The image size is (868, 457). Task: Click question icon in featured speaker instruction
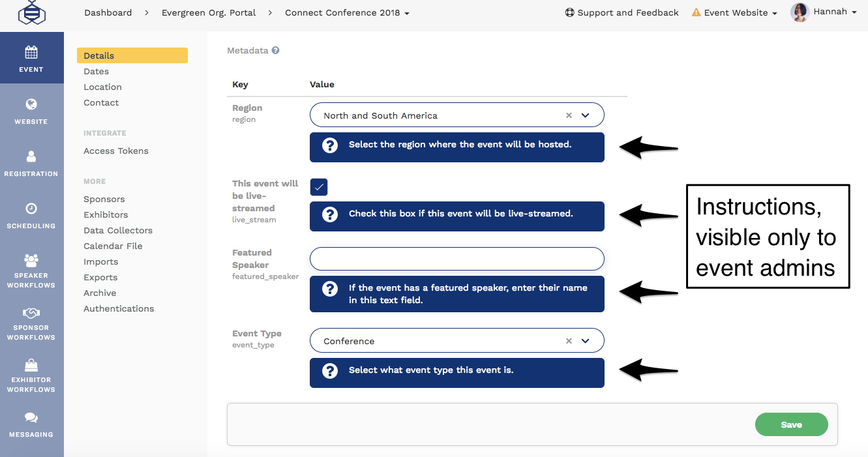click(330, 288)
